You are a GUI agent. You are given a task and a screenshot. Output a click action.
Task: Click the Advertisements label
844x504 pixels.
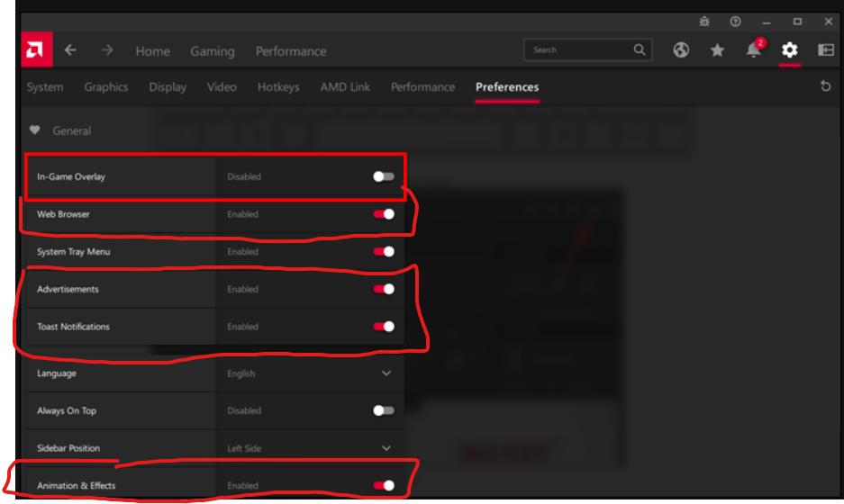point(68,290)
